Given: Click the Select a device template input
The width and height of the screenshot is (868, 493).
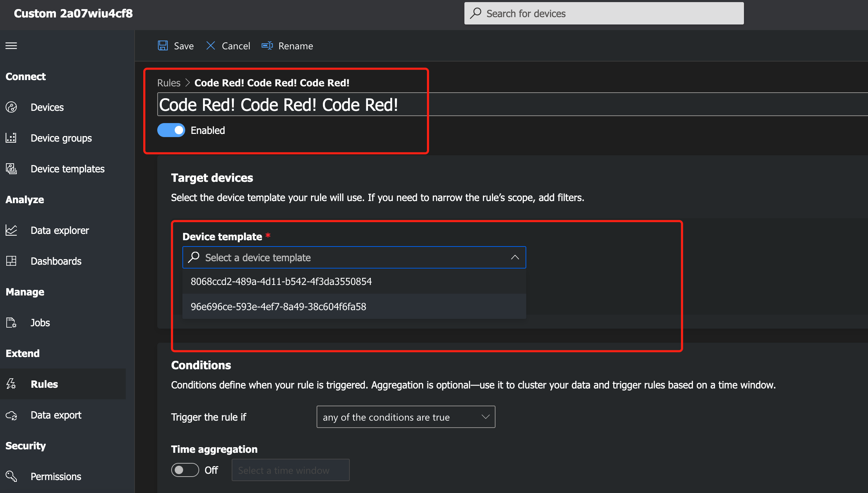Looking at the screenshot, I should (x=354, y=257).
